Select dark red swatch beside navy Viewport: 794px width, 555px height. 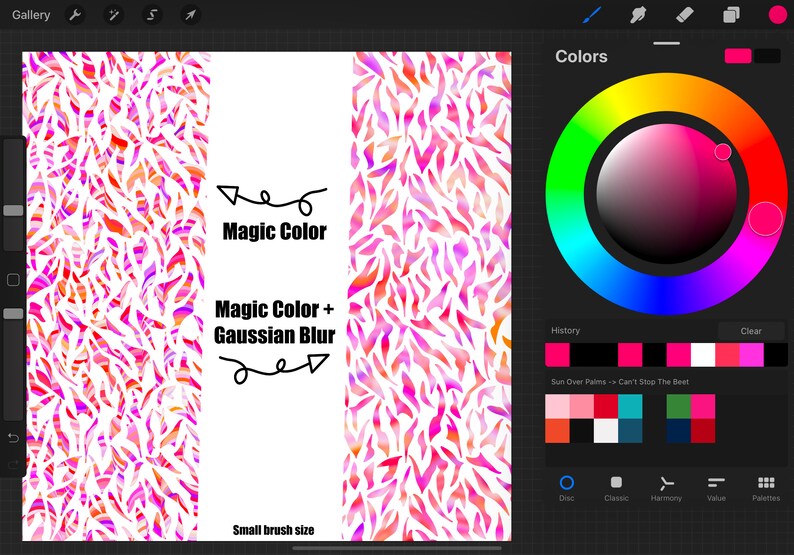point(703,431)
